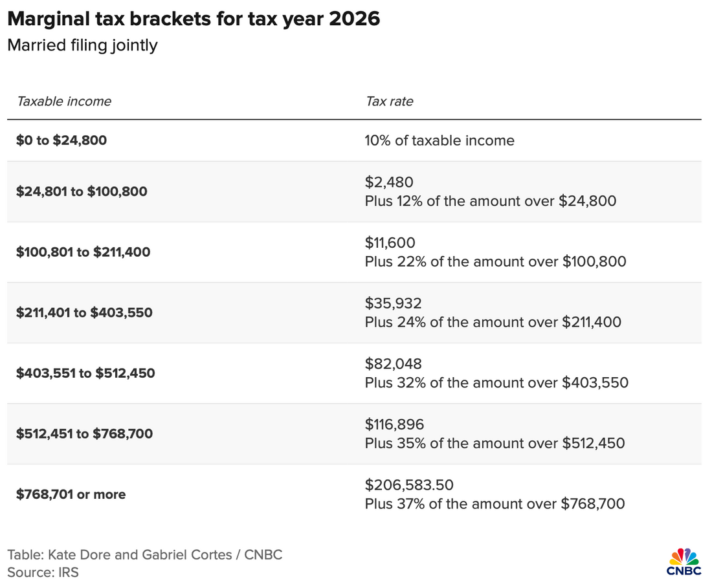Click the "$0 to $24,800" bracket cell

(61, 140)
